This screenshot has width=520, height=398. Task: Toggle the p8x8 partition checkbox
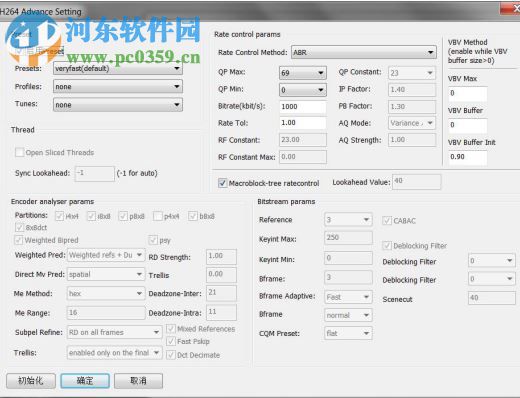[x=123, y=216]
